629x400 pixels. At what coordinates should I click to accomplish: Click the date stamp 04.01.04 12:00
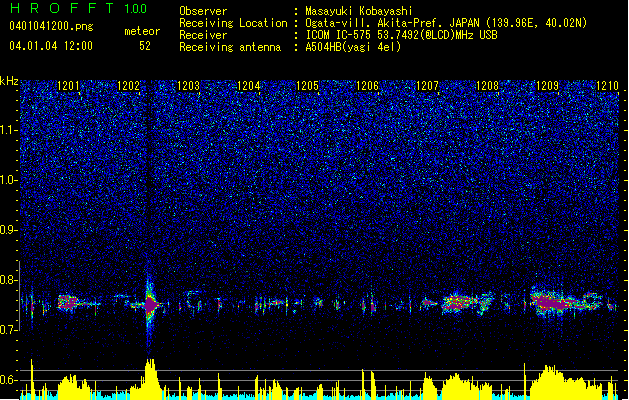(51, 46)
